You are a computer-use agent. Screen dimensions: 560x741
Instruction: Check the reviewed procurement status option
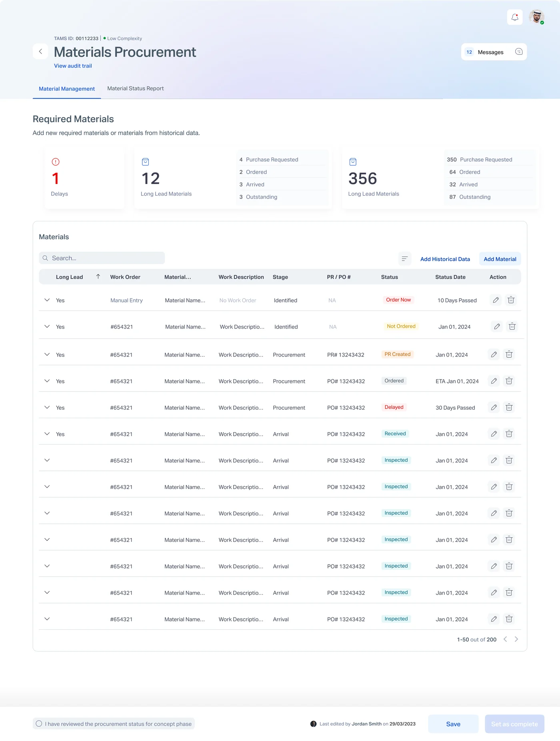(x=39, y=723)
